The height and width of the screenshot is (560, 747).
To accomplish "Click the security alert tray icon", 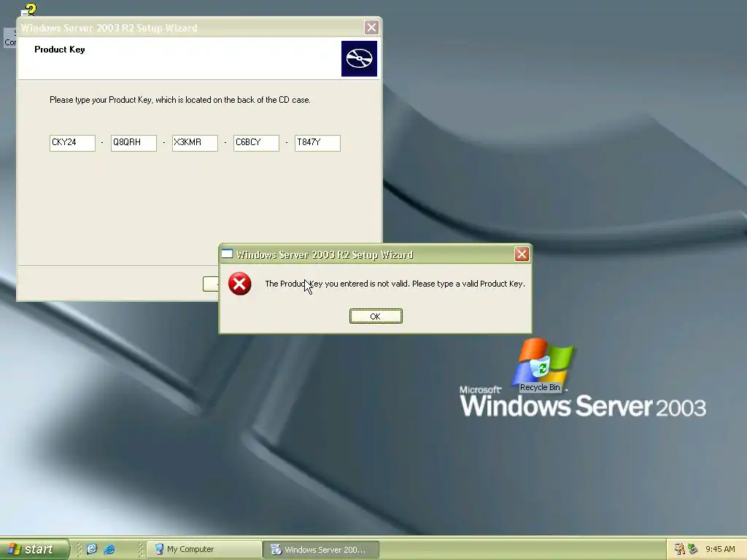I will (679, 549).
